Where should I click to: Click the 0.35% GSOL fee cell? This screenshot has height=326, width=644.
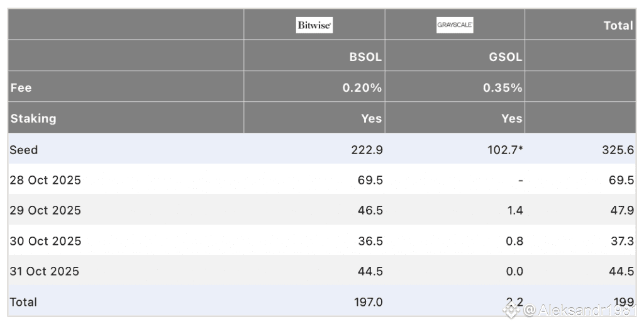click(x=502, y=87)
